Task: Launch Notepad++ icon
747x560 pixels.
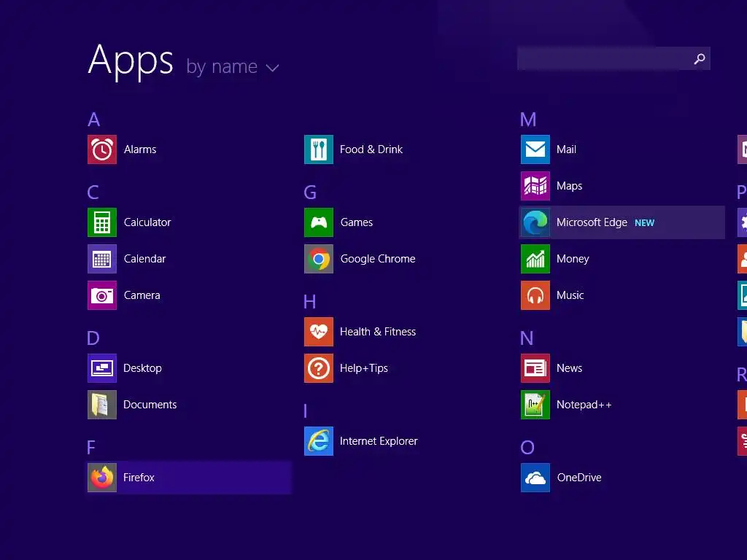Action: pyautogui.click(x=535, y=405)
